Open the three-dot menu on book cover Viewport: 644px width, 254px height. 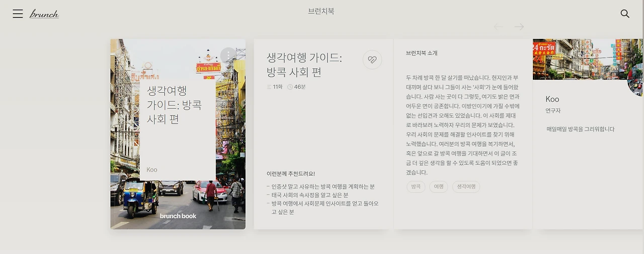pyautogui.click(x=228, y=55)
